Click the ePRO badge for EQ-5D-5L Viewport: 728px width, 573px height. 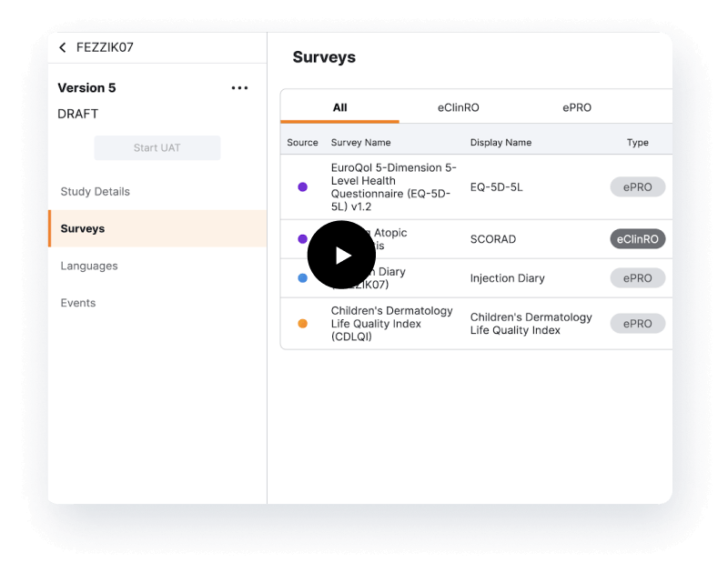coord(637,187)
